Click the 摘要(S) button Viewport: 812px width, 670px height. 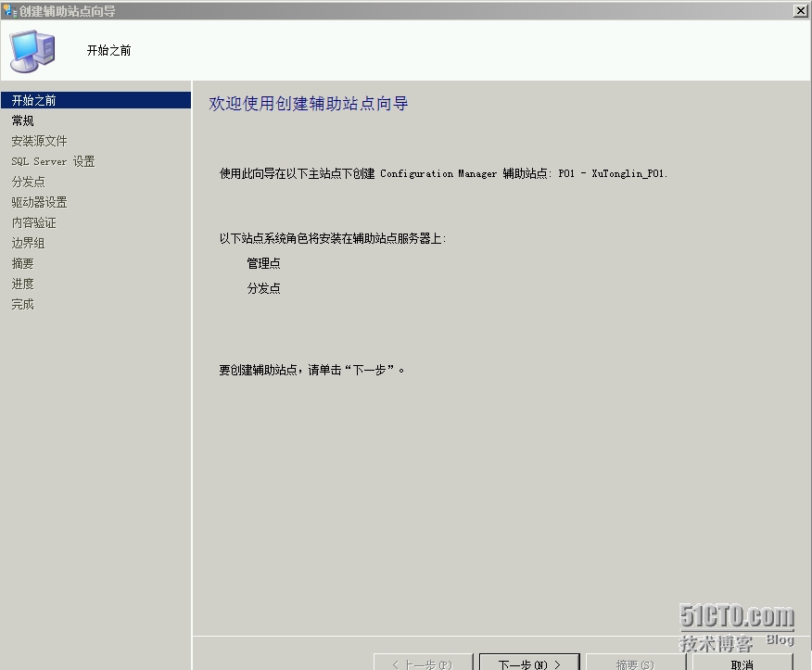click(x=635, y=663)
